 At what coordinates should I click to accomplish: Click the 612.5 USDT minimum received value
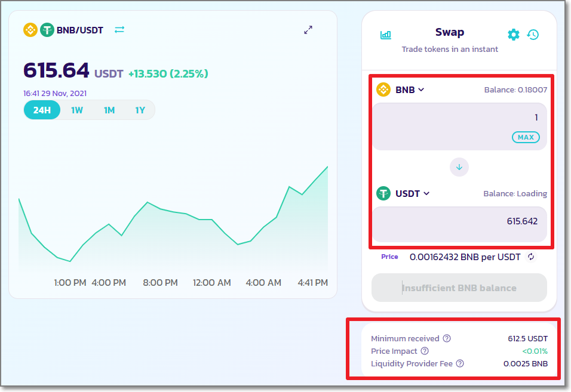[527, 338]
